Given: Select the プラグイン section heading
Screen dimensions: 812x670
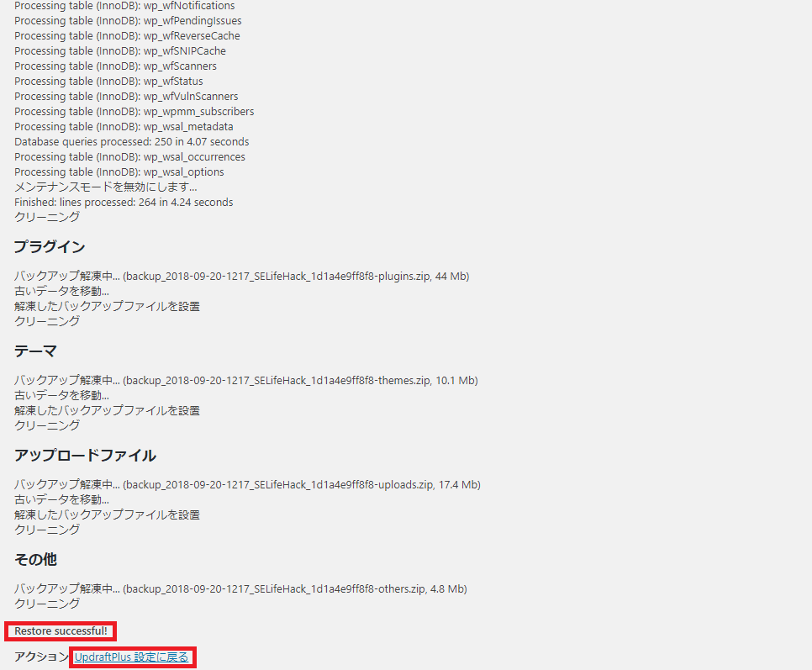Looking at the screenshot, I should point(40,246).
